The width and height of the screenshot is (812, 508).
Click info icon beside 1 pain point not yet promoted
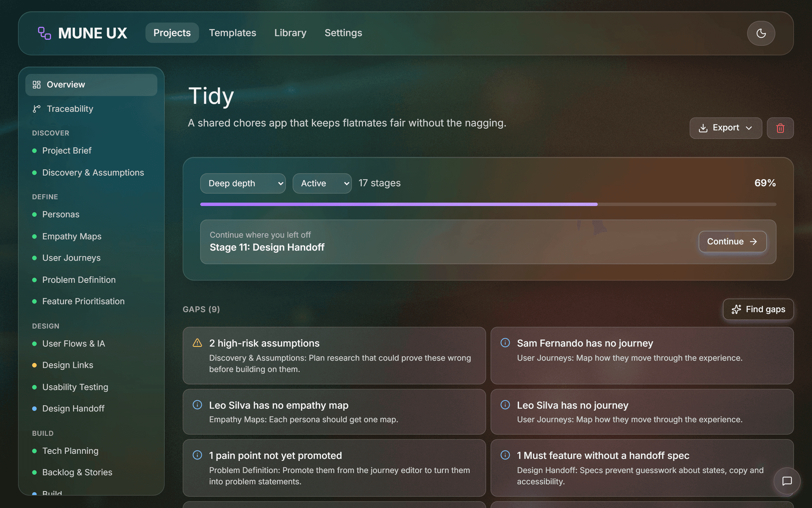197,455
